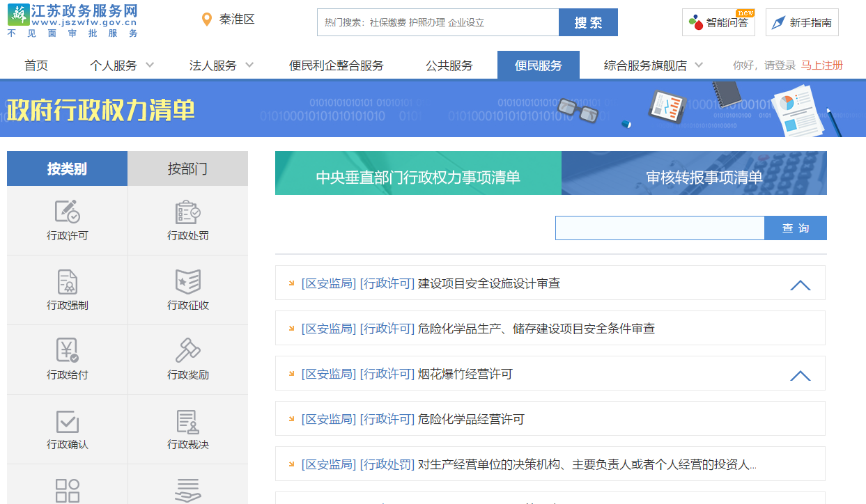Switch to 审核转报事项清单 tab
866x504 pixels.
tap(694, 177)
